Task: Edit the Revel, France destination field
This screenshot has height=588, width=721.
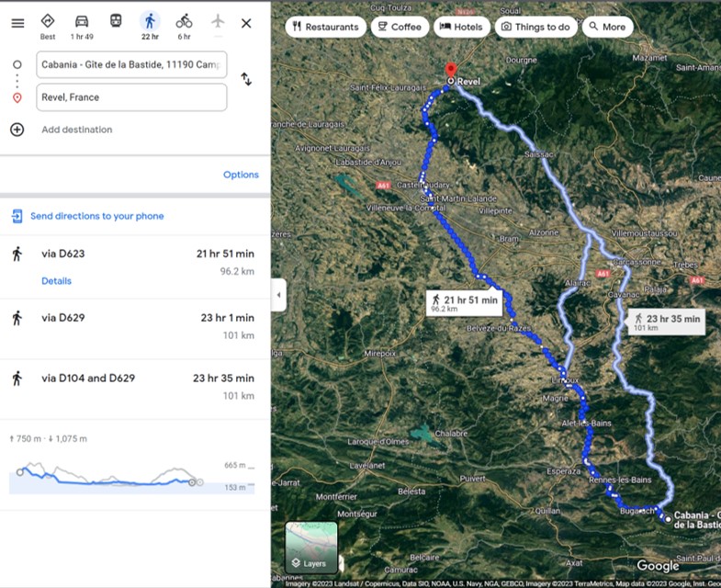Action: 130,97
